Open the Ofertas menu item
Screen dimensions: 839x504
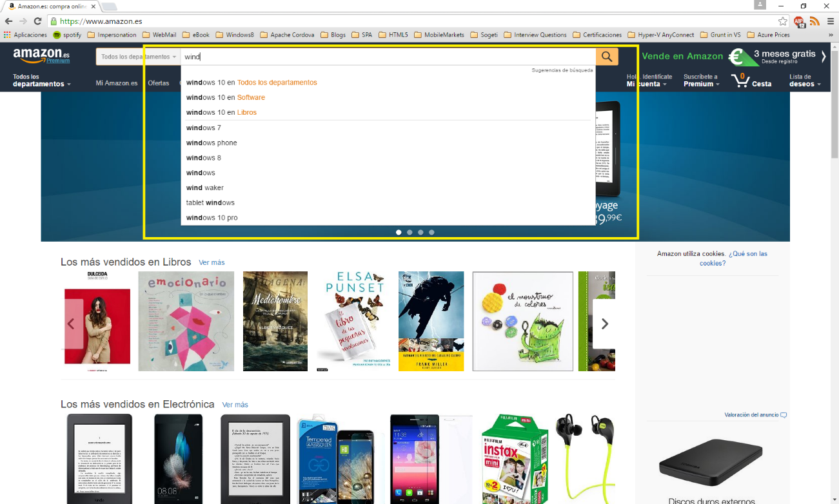(159, 83)
